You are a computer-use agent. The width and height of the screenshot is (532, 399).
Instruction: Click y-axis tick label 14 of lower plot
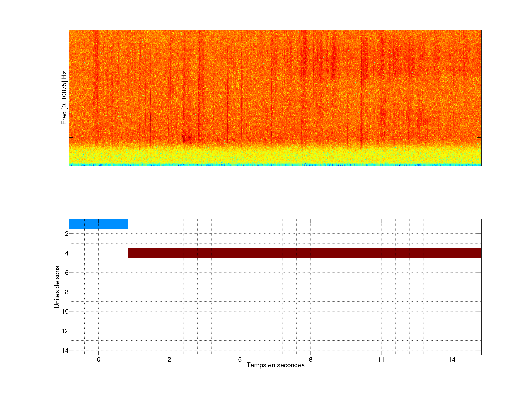tap(65, 350)
